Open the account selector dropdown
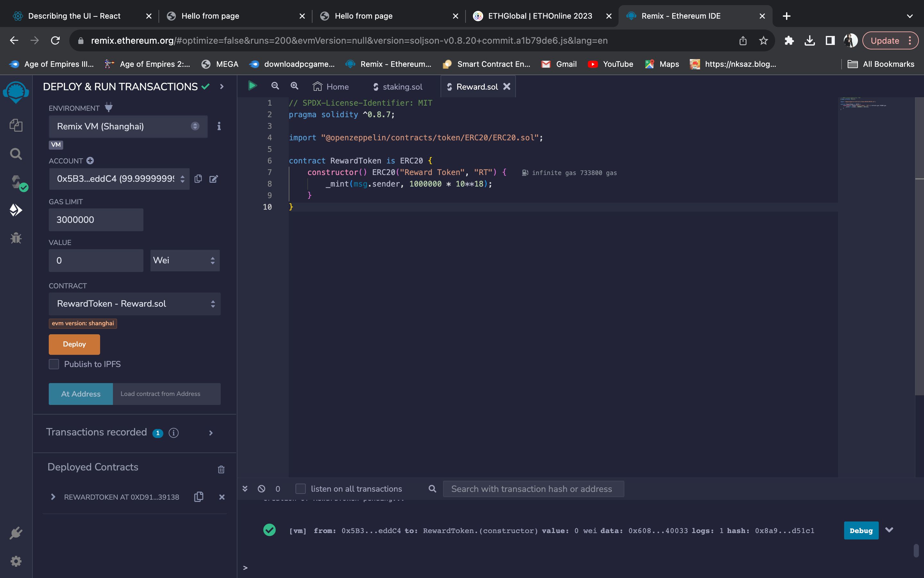Screen dimensions: 924x578 point(119,179)
